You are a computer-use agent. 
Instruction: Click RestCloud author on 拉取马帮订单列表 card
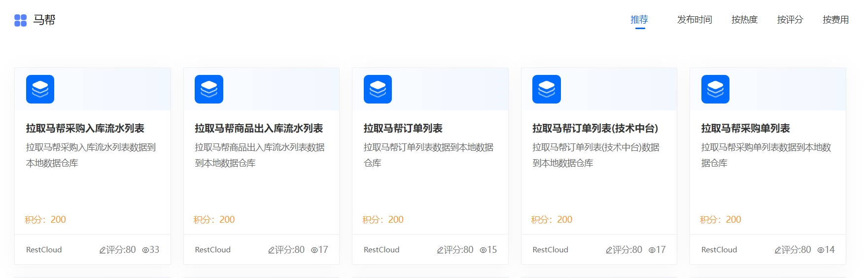point(382,250)
